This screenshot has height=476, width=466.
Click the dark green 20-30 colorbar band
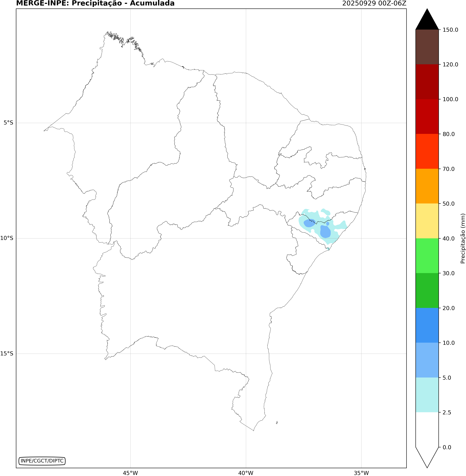point(427,290)
